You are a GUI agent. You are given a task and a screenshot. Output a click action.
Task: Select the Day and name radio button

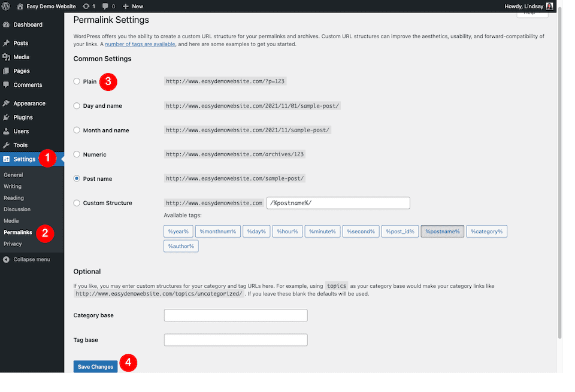coord(77,106)
